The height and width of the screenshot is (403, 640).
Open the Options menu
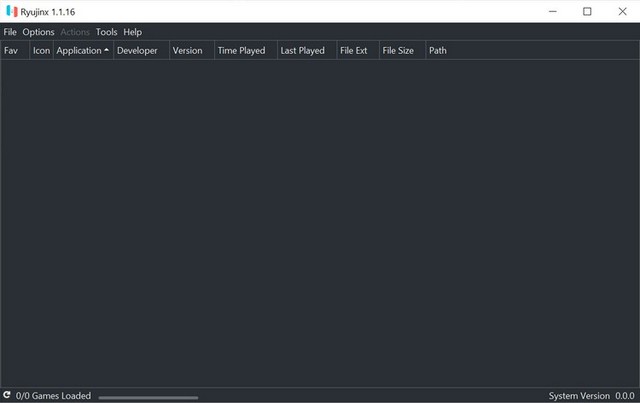39,32
